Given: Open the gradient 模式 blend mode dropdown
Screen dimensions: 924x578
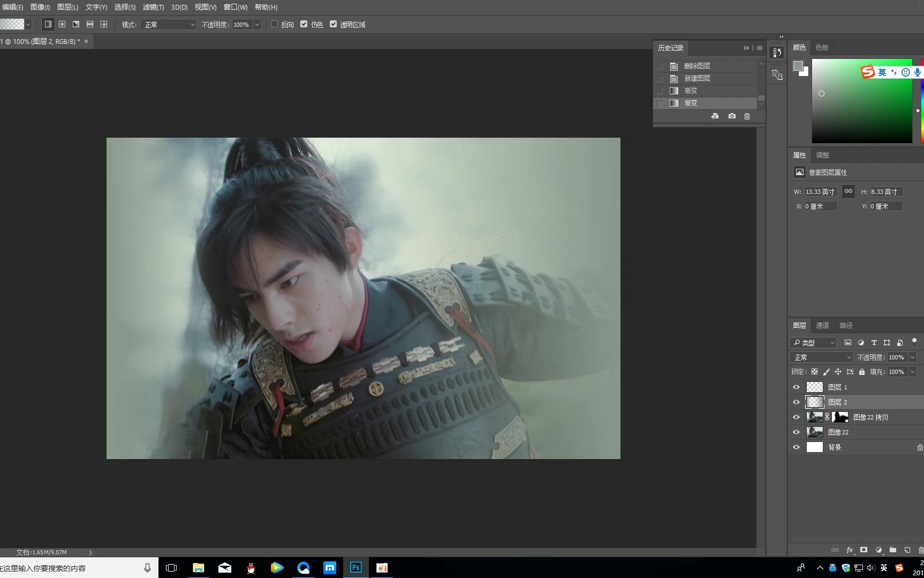Looking at the screenshot, I should (x=168, y=25).
